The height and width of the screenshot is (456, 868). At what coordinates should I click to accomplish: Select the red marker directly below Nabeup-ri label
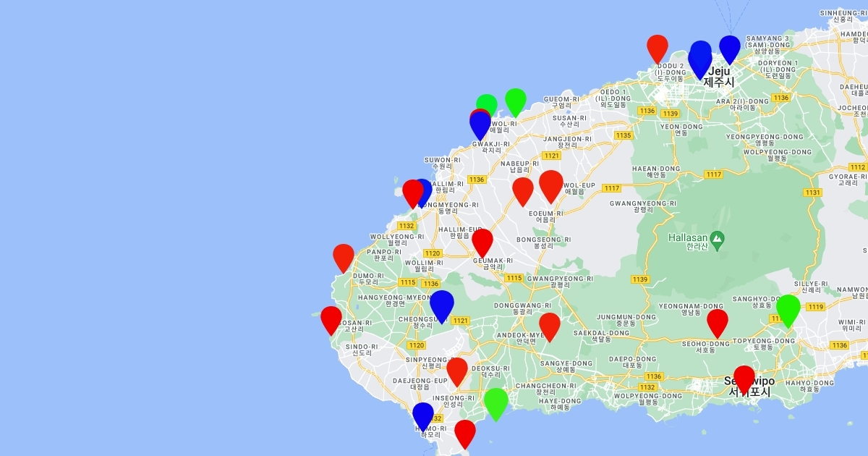tap(522, 190)
